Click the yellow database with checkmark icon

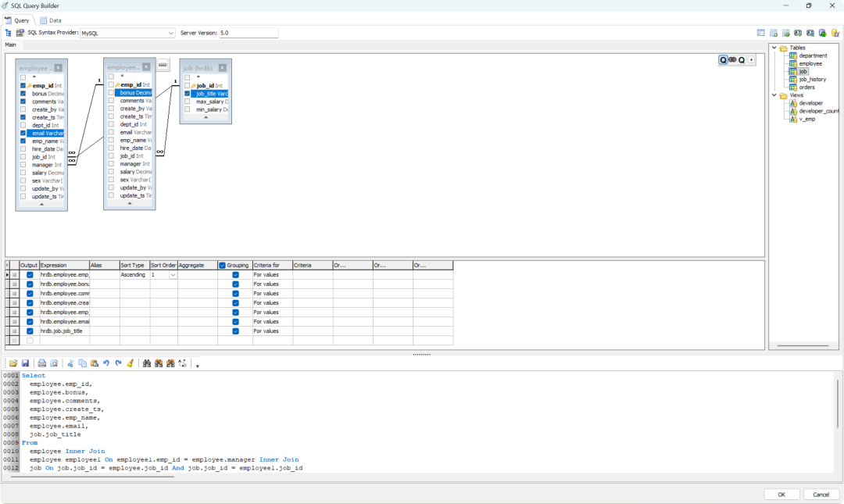coord(835,33)
